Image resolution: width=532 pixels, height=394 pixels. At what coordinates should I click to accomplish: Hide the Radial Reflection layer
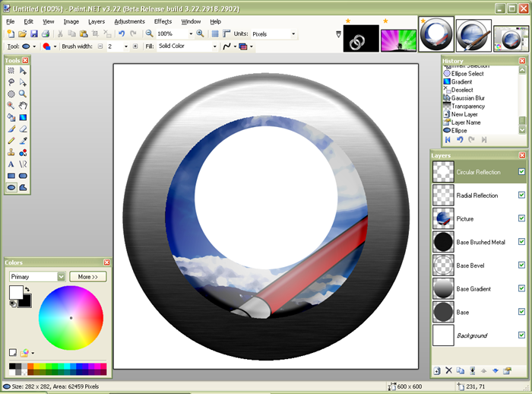[521, 195]
